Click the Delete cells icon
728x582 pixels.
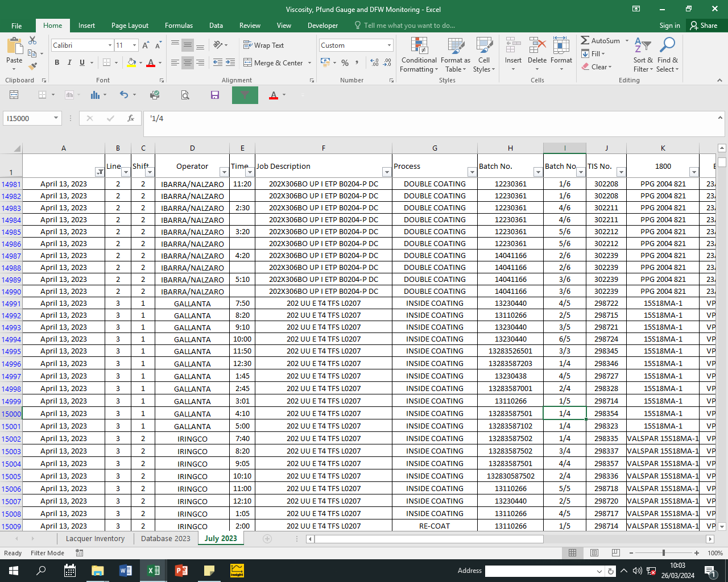tap(537, 45)
